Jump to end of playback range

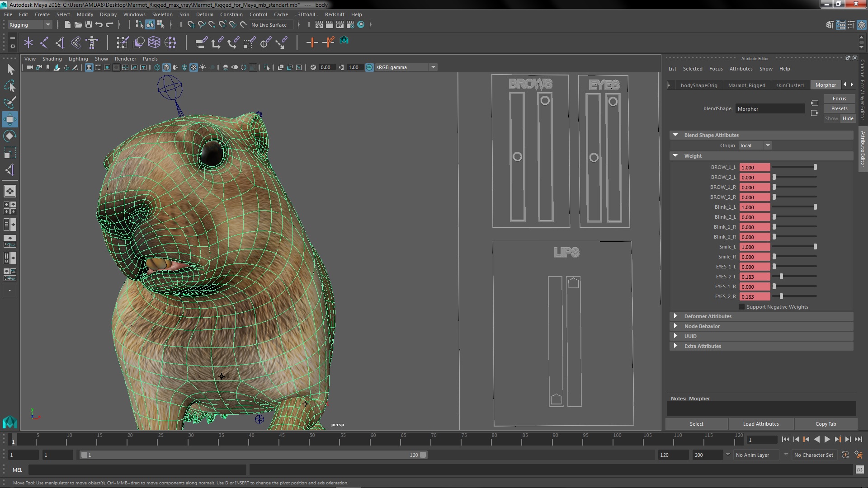click(x=859, y=439)
